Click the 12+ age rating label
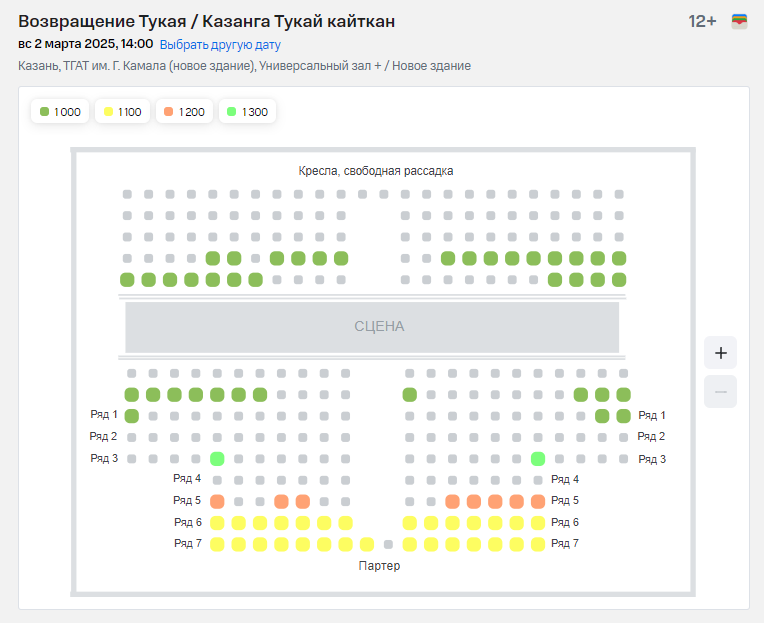Image resolution: width=764 pixels, height=623 pixels. pos(702,21)
